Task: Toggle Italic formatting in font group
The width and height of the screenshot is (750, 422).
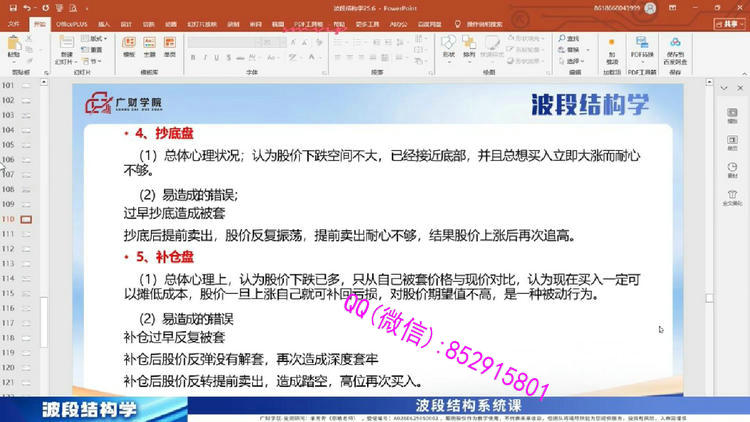Action: pyautogui.click(x=205, y=58)
